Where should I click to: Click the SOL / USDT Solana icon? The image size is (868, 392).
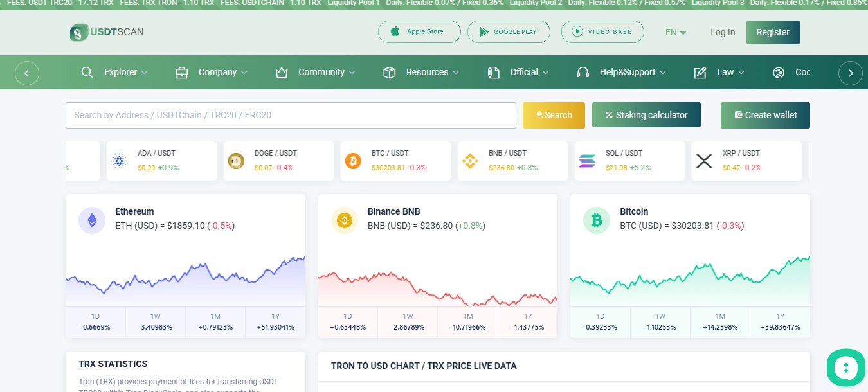tap(587, 161)
